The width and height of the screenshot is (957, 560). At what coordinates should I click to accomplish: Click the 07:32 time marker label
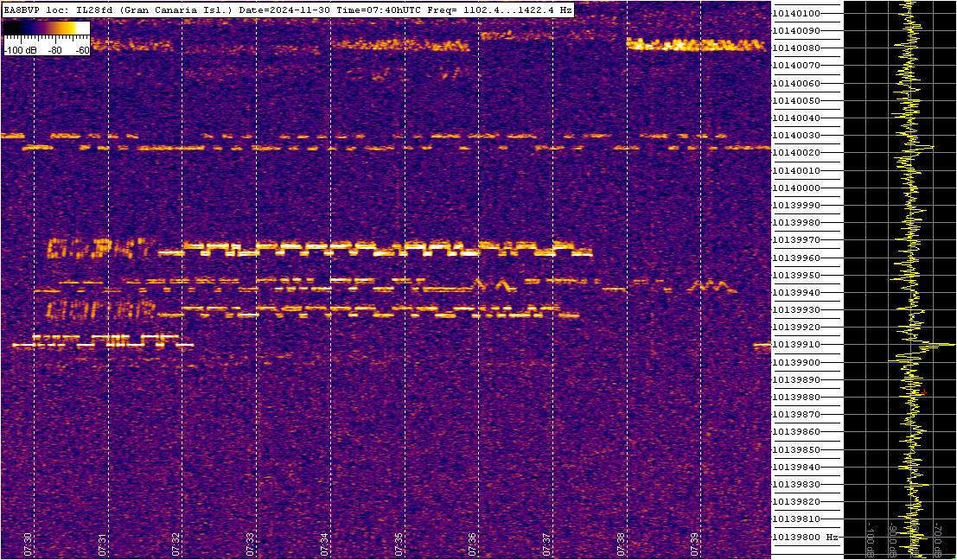pos(176,544)
